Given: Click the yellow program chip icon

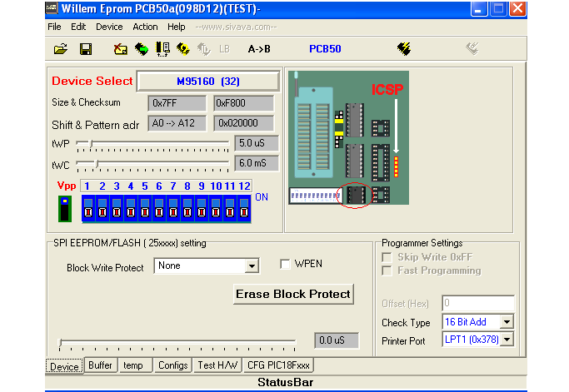Looking at the screenshot, I should 183,49.
